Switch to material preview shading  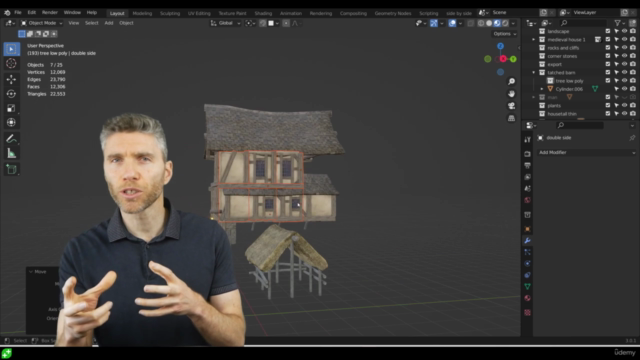point(497,23)
